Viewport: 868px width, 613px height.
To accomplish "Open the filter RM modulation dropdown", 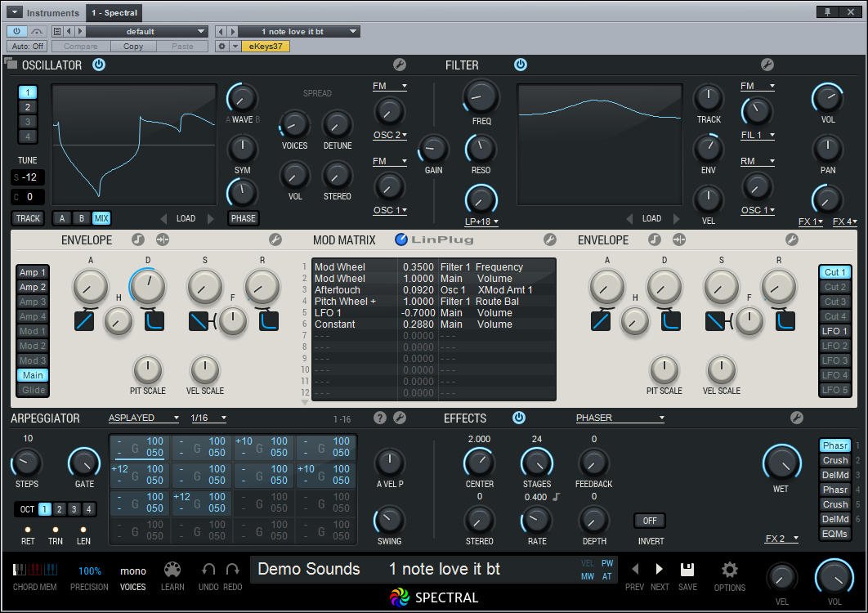I will coord(758,161).
